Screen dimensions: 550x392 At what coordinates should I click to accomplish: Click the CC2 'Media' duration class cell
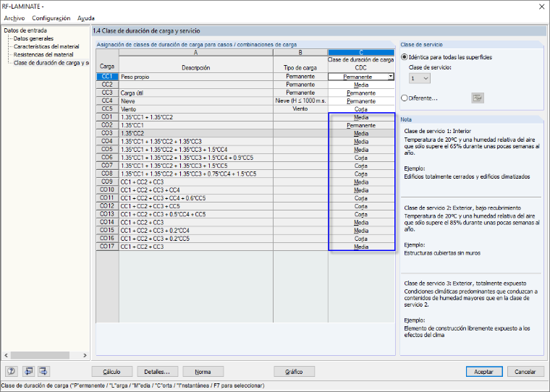click(x=361, y=85)
